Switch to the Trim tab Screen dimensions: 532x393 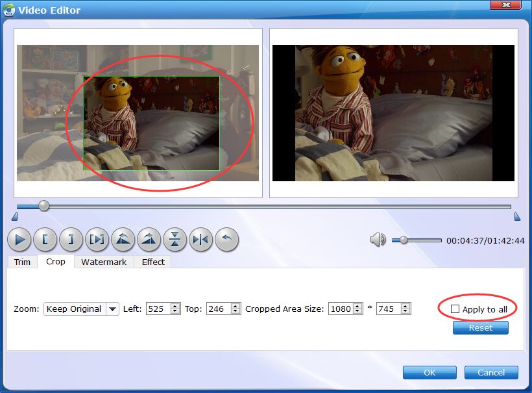[x=22, y=262]
